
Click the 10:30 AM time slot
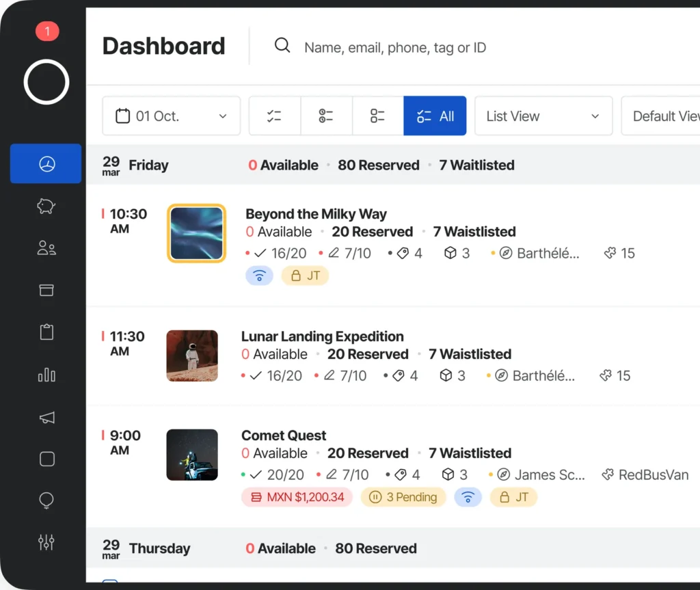(128, 221)
